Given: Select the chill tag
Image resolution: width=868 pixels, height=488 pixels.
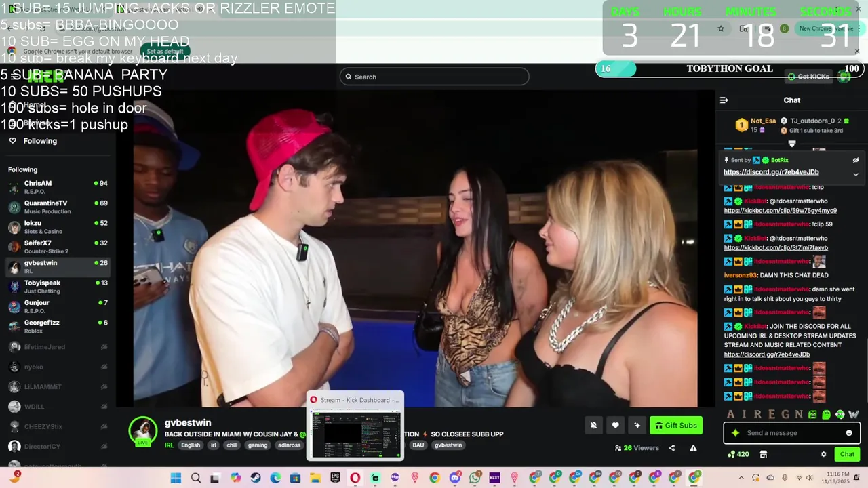Looking at the screenshot, I should click(232, 445).
